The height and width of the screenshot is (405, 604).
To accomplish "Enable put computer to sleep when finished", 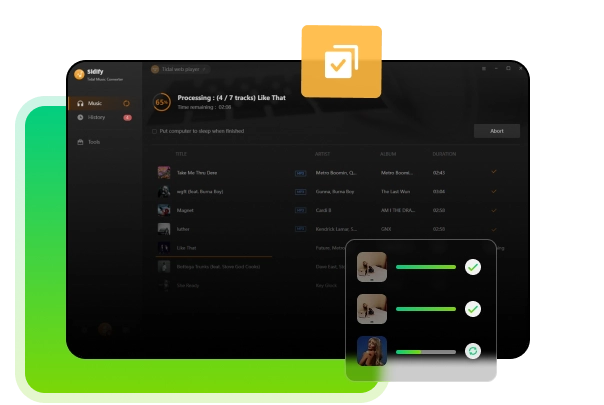I will pos(153,131).
